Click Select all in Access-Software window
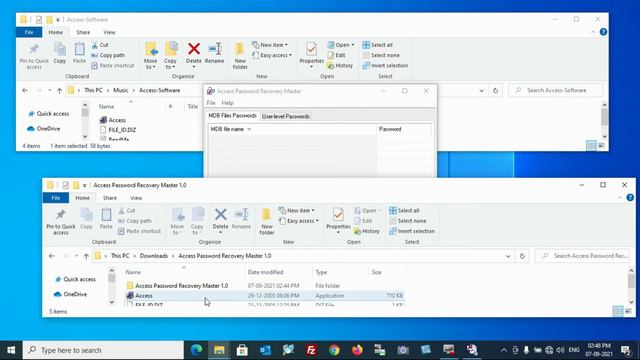640x360 pixels. click(378, 45)
